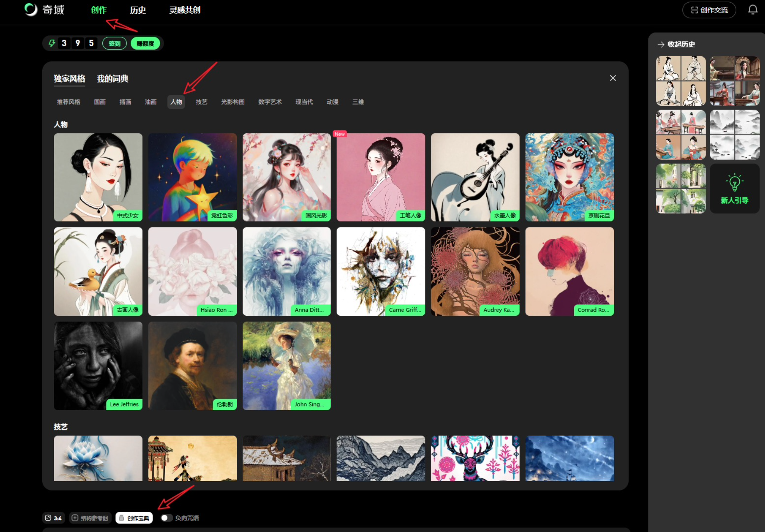
Task: Select the 数字艺术 category
Action: 270,102
